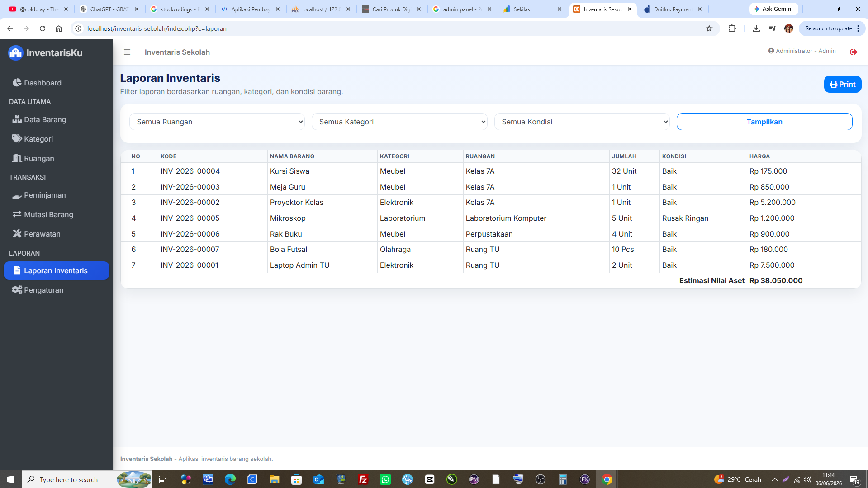This screenshot has width=868, height=488.
Task: Click the Print button
Action: tap(842, 84)
